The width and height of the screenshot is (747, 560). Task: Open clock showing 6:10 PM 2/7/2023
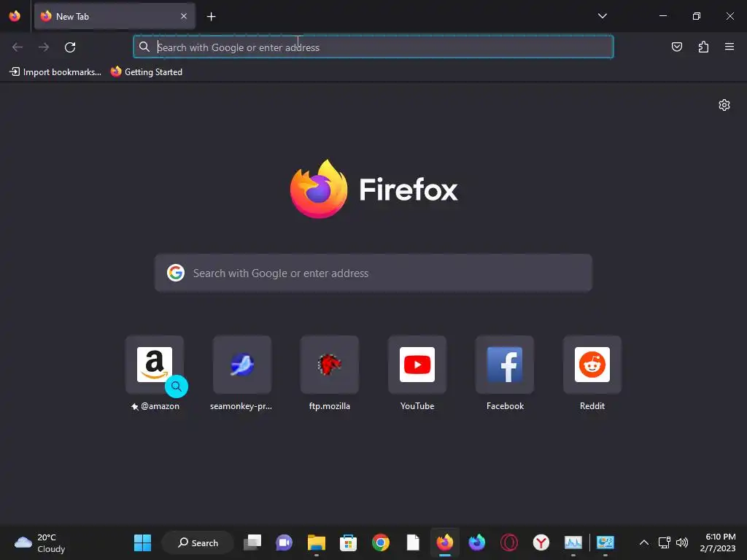pos(718,542)
